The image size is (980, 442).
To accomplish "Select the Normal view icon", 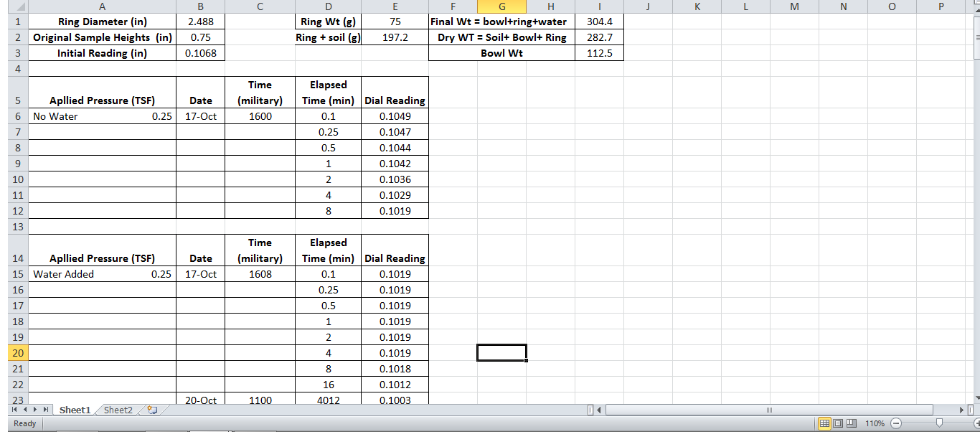I will point(824,423).
